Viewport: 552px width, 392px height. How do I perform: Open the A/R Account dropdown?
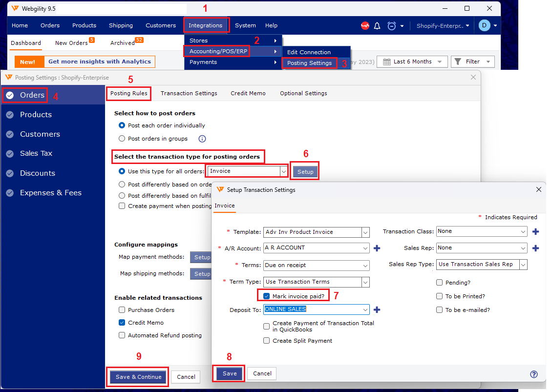[x=365, y=248]
